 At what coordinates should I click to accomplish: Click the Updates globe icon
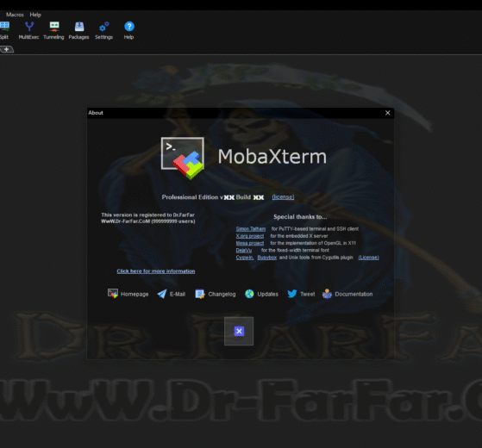(x=249, y=294)
